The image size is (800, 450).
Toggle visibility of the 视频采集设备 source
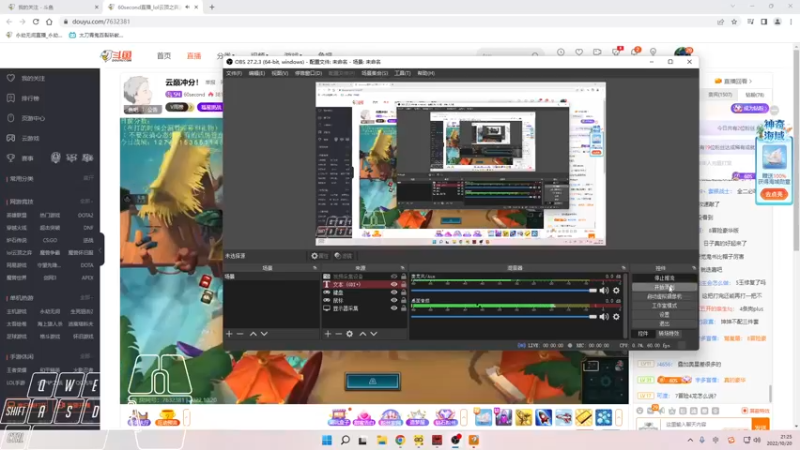tap(394, 277)
